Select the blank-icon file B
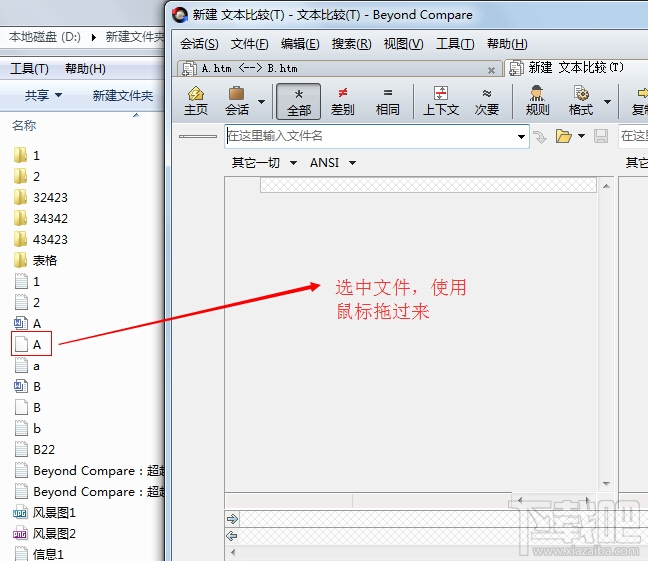 [27, 408]
